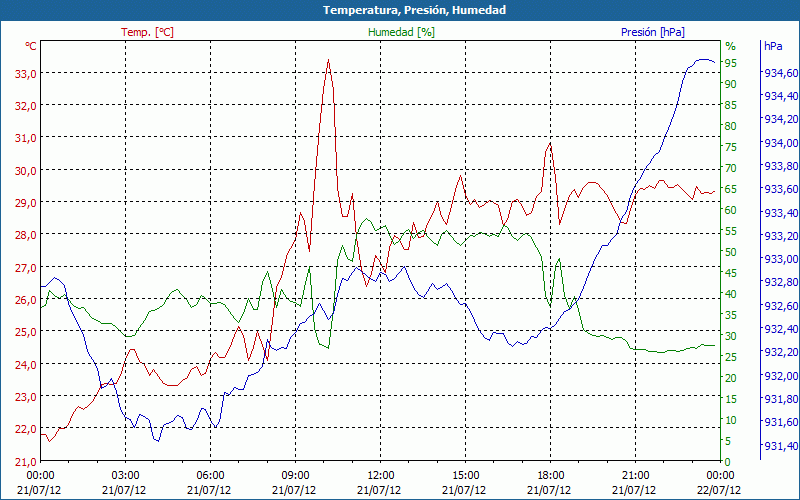Click the green "60" humidity axis value

(731, 210)
